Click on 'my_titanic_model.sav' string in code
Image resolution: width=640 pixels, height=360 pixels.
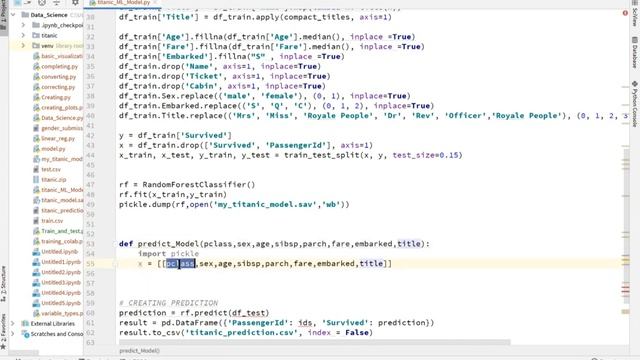pos(264,204)
